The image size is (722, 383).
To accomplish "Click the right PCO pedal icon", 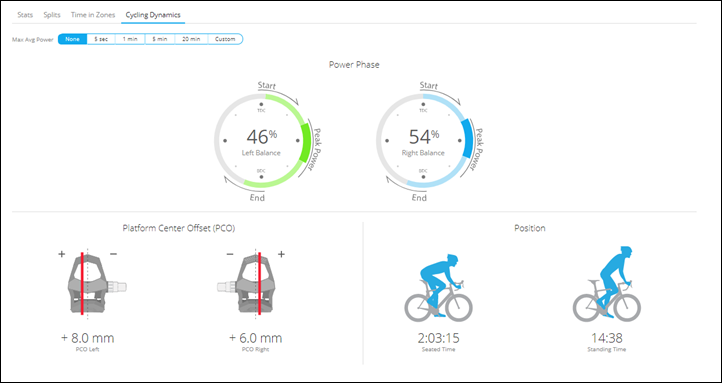I will pos(246,283).
